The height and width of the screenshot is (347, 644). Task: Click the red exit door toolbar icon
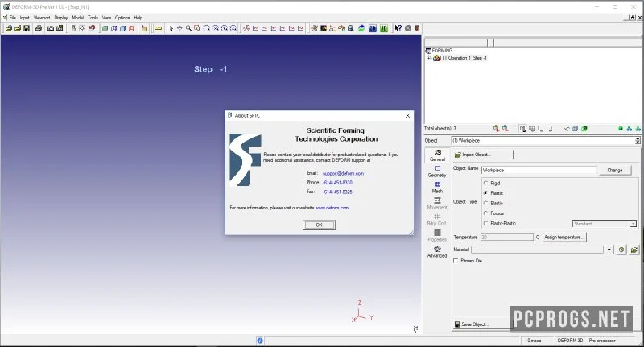click(x=418, y=28)
